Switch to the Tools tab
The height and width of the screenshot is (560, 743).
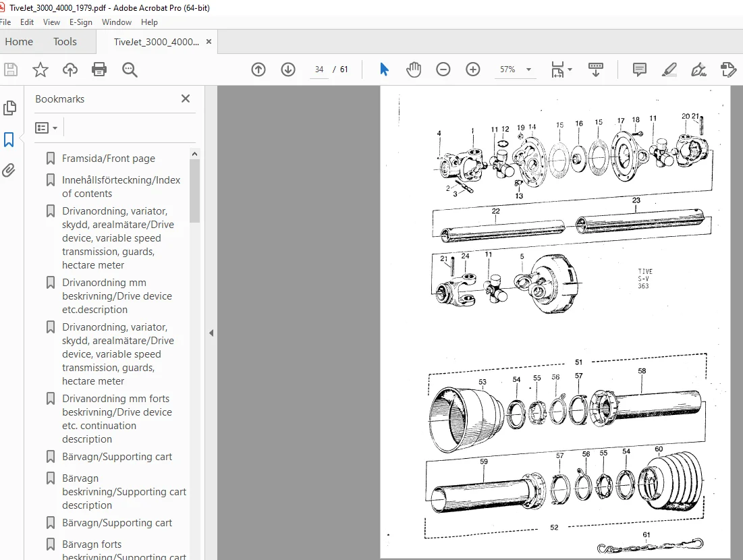65,42
